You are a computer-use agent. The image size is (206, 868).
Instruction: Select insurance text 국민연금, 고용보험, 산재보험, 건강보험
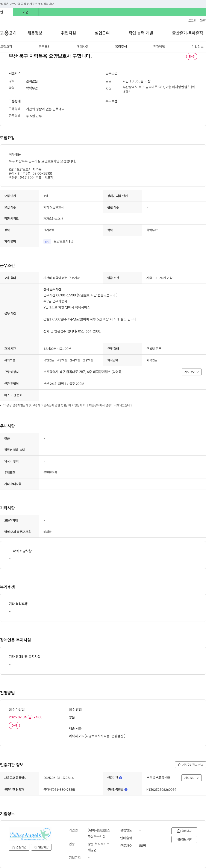tap(68, 361)
